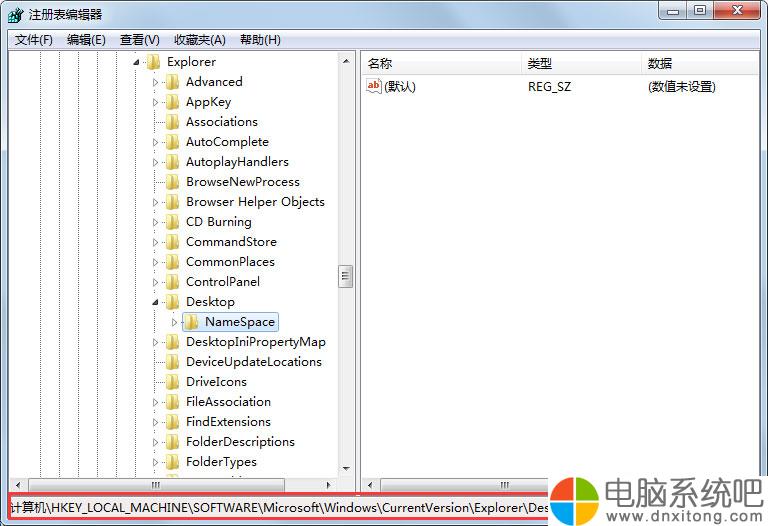
Task: Collapse the Desktop key arrow
Action: (x=155, y=302)
